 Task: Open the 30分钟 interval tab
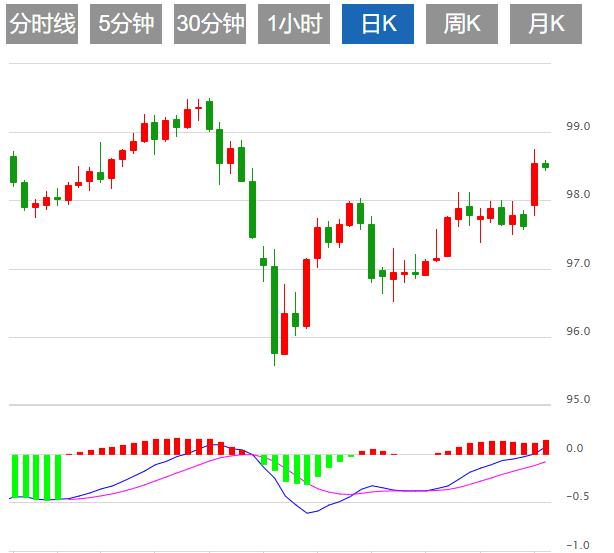210,24
